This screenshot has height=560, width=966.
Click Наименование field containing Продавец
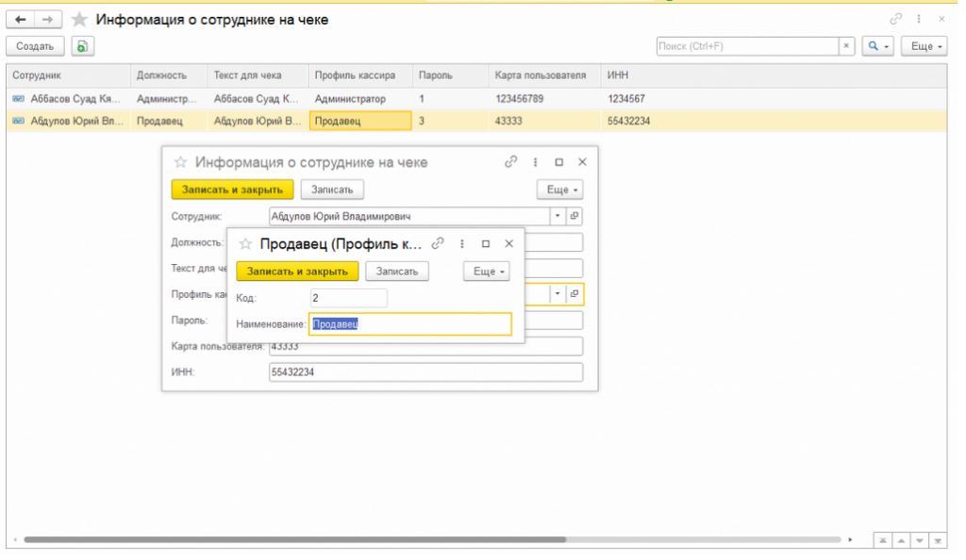click(410, 325)
